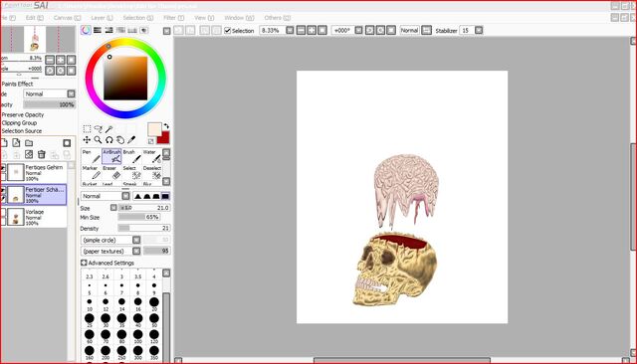
Task: Toggle visibility of Fertiges Gehirn layer
Action: (3, 169)
